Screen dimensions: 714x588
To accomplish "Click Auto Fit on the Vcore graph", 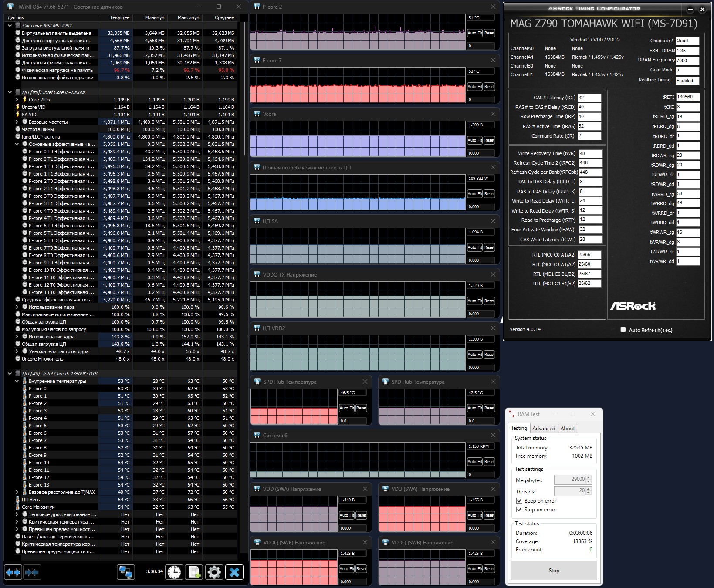I will point(474,140).
